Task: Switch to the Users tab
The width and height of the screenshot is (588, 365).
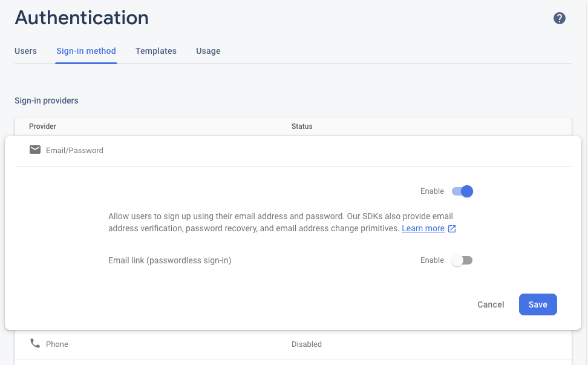Action: pos(25,51)
